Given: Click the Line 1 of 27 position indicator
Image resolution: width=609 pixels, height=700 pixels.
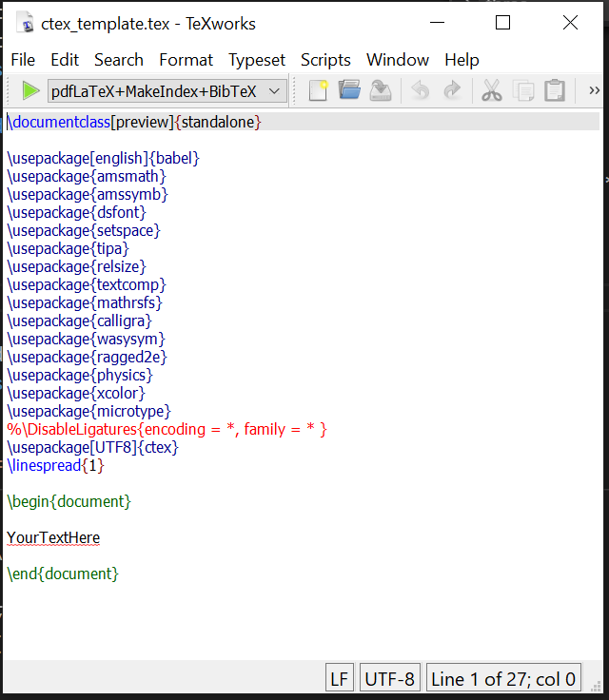Looking at the screenshot, I should (503, 679).
